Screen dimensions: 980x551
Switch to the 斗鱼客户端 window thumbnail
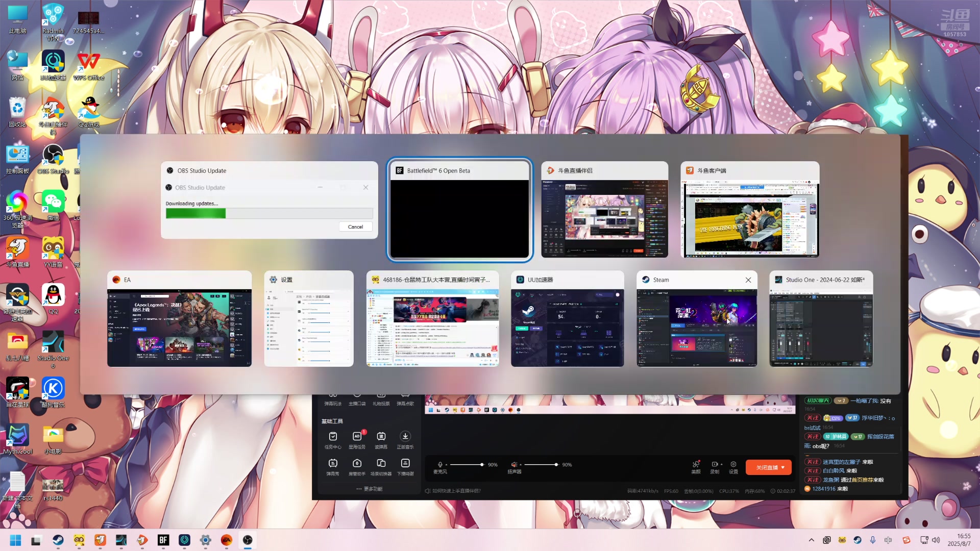750,209
